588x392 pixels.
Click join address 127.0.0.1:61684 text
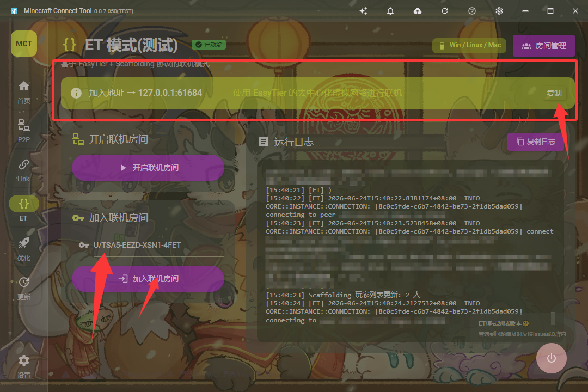pos(170,93)
